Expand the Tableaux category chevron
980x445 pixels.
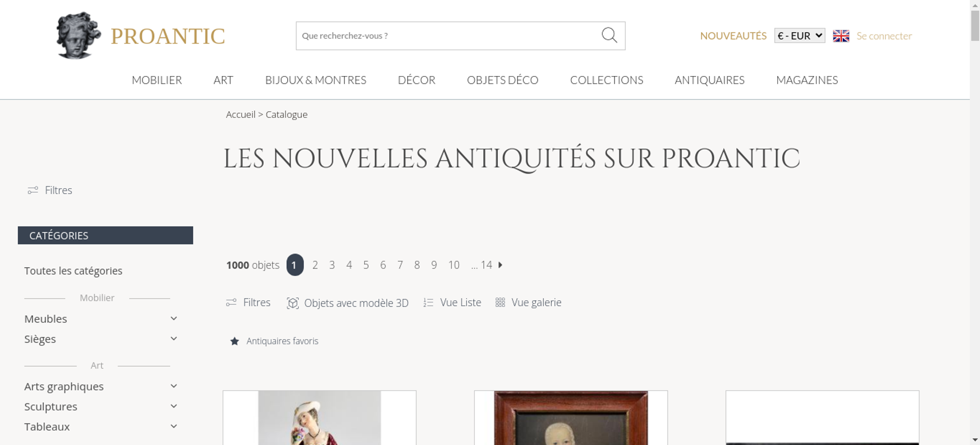pyautogui.click(x=173, y=426)
